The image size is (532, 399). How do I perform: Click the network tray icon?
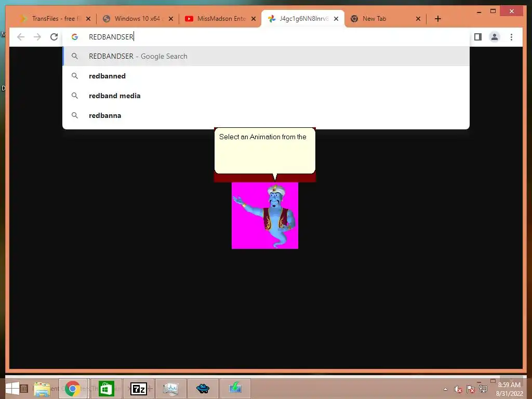[483, 389]
